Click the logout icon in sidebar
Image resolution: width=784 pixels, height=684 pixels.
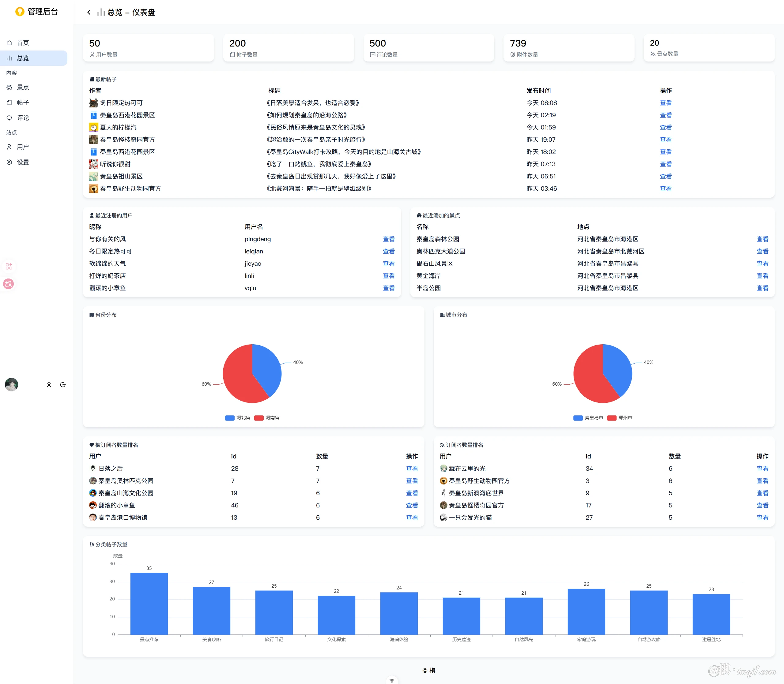tap(63, 385)
